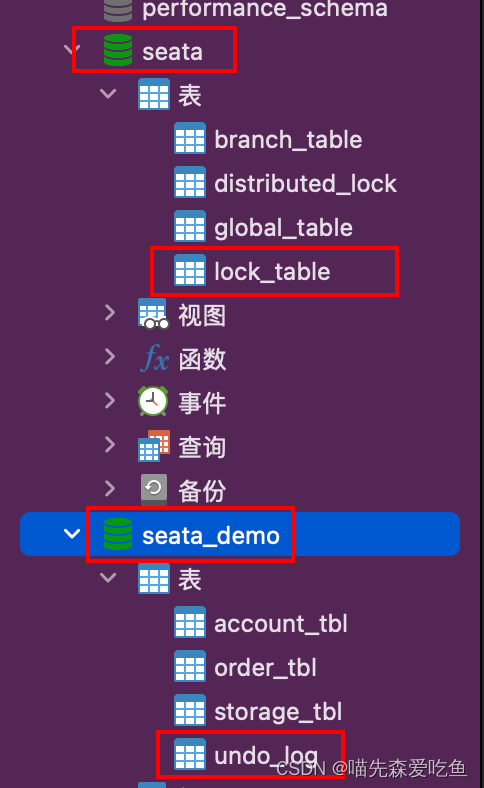Click the global_table table icon

[x=190, y=227]
